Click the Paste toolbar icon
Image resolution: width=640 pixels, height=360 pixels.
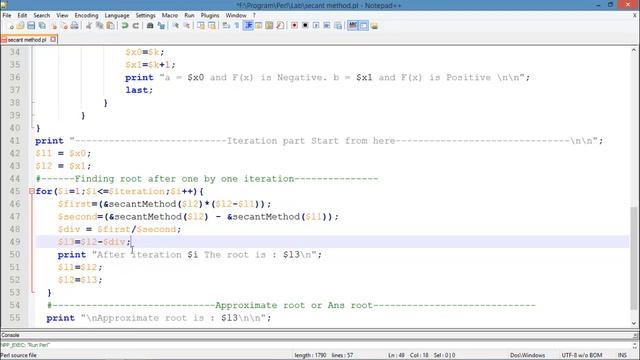110,26
